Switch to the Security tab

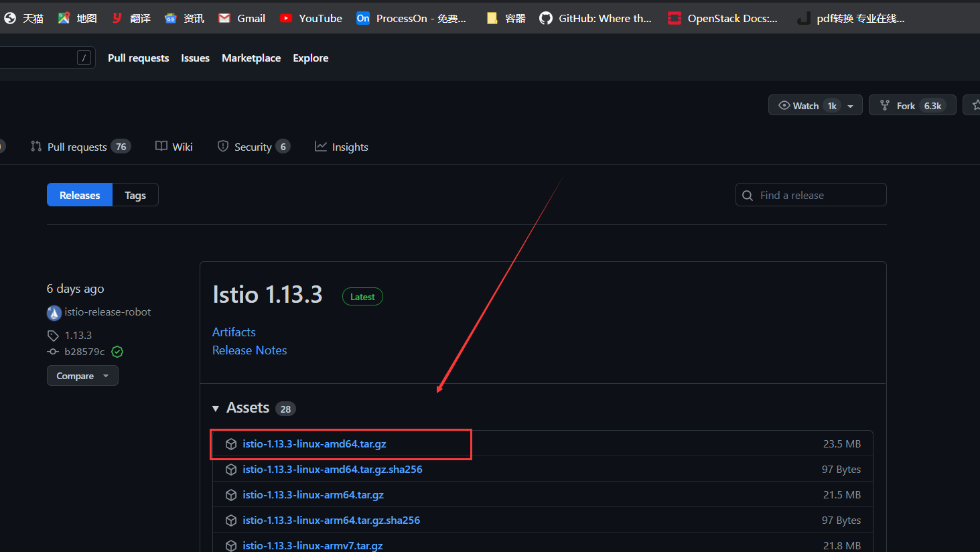254,147
